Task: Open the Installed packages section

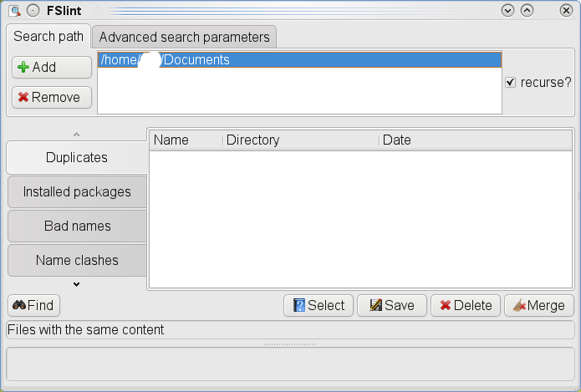Action: coord(77,192)
